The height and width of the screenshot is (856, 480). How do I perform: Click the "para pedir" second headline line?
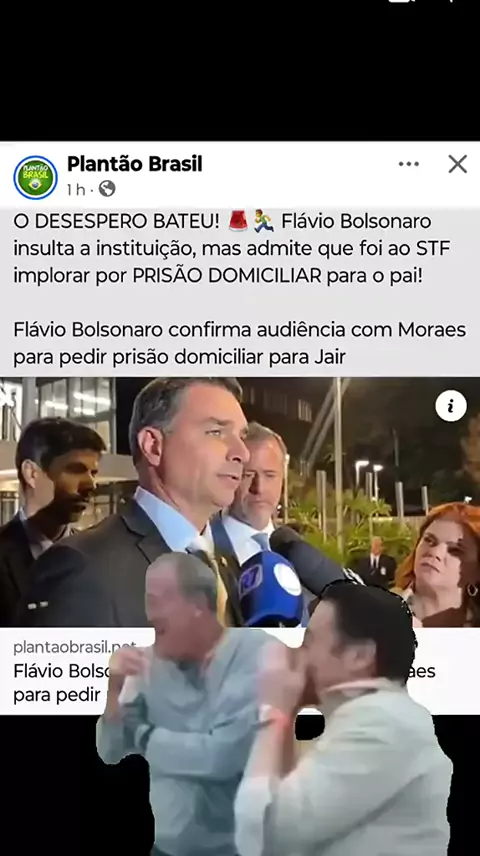57,695
